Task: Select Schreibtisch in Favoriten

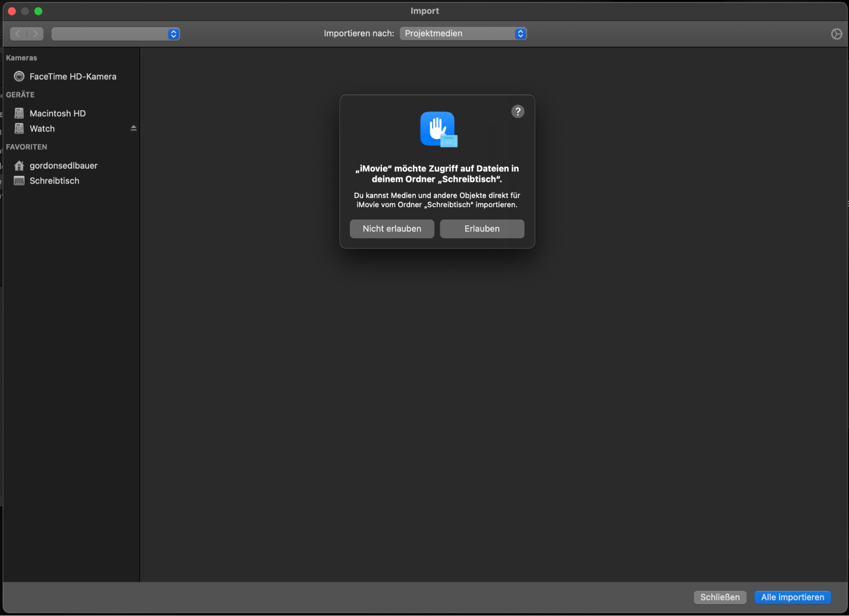Action: click(71, 181)
